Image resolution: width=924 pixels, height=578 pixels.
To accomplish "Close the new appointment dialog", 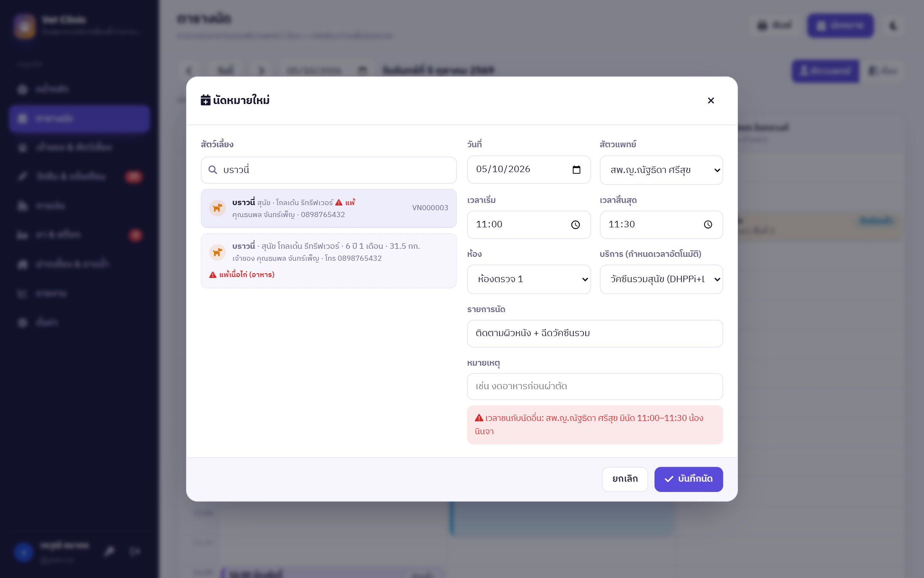I will pos(711,100).
